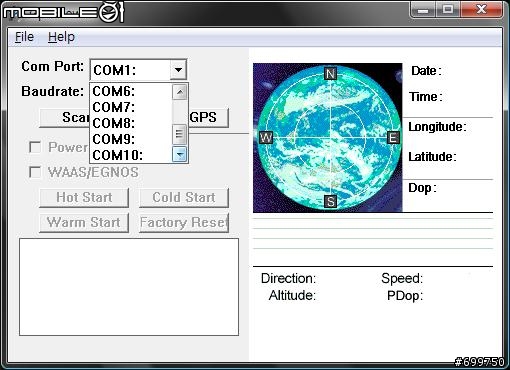Click the S marker on the globe
The height and width of the screenshot is (370, 510).
point(330,201)
